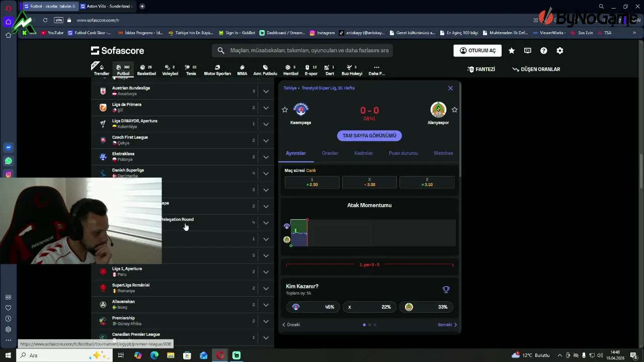Image resolution: width=644 pixels, height=362 pixels.
Task: Click the OTURUM AÇ button
Action: (x=477, y=51)
